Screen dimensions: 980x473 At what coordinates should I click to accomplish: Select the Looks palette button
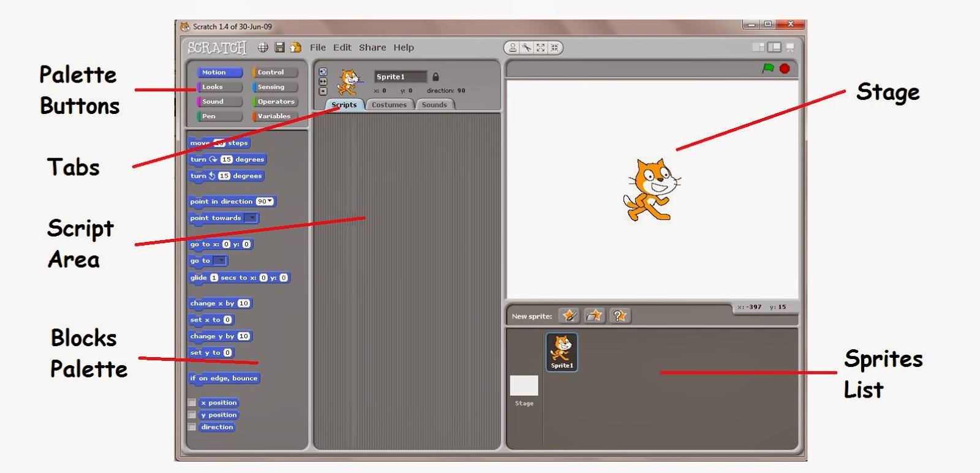point(219,87)
